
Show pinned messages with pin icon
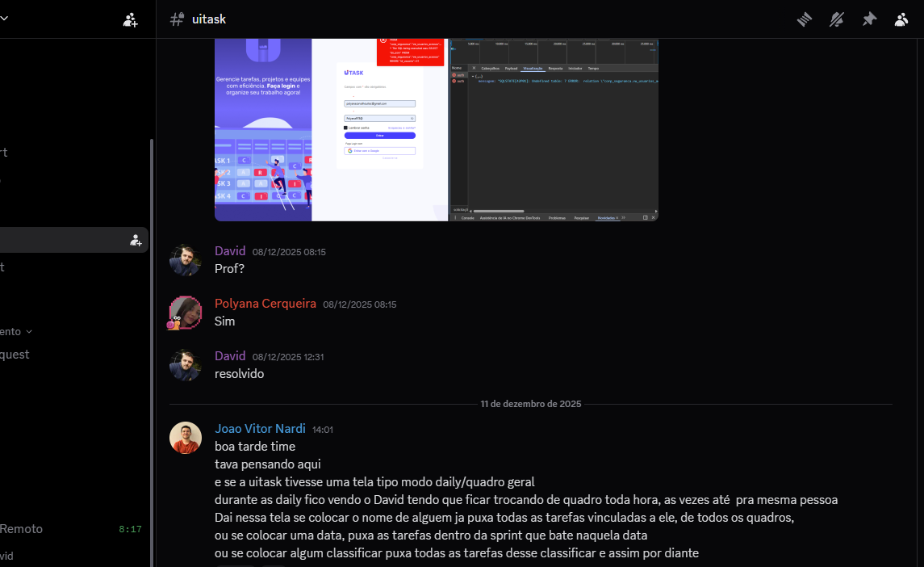coord(869,19)
